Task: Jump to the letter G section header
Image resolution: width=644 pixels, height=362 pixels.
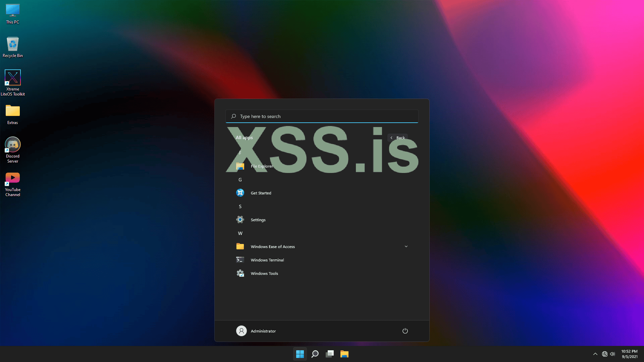Action: [x=240, y=180]
